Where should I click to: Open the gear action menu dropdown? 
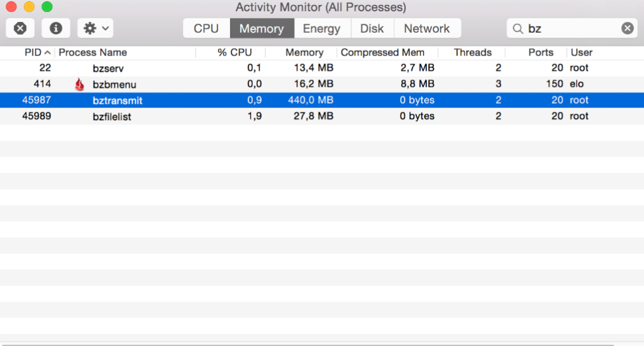coord(96,28)
